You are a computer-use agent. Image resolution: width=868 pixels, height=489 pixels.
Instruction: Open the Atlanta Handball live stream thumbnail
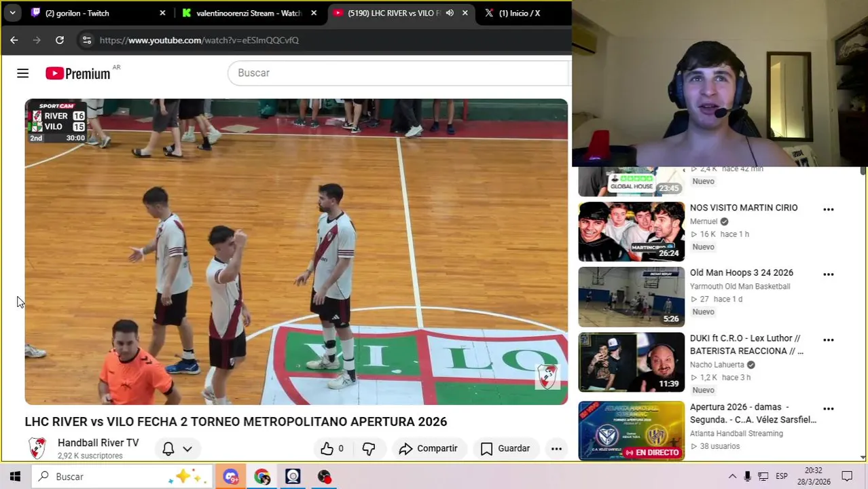pos(632,431)
